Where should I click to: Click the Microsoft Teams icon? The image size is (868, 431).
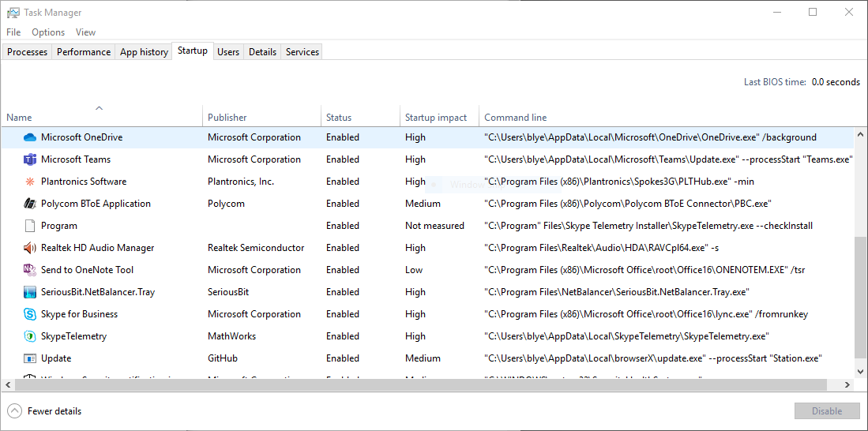tap(30, 159)
